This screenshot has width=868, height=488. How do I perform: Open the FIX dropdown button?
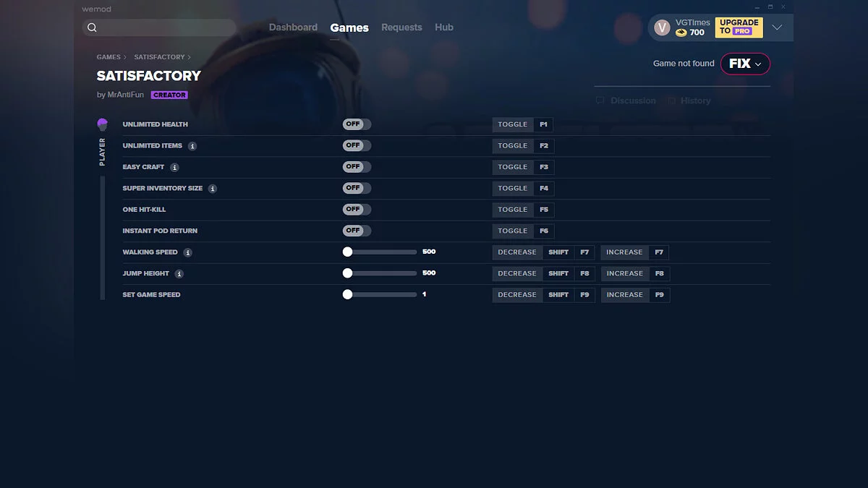pos(745,64)
